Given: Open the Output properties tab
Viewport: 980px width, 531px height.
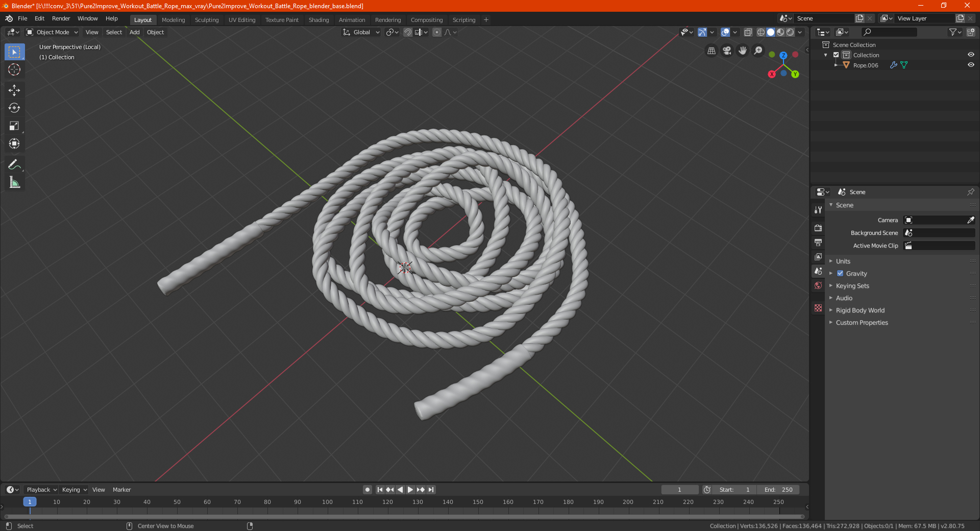Looking at the screenshot, I should [818, 242].
